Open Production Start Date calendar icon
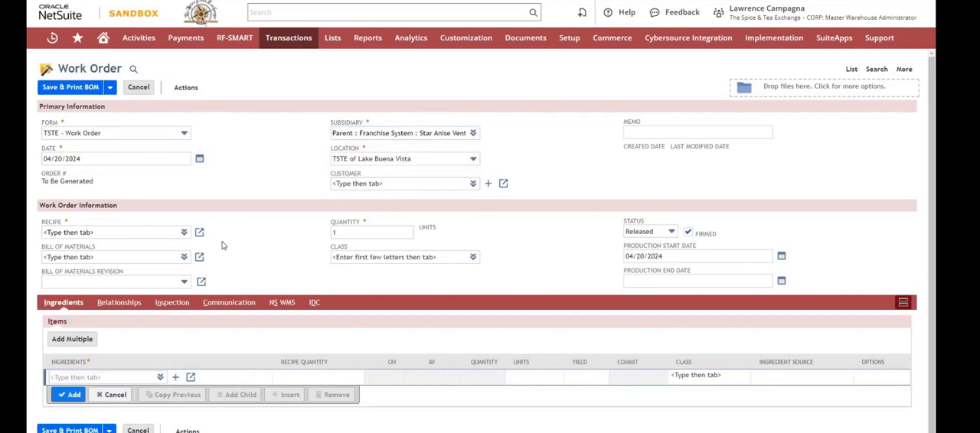 tap(781, 256)
